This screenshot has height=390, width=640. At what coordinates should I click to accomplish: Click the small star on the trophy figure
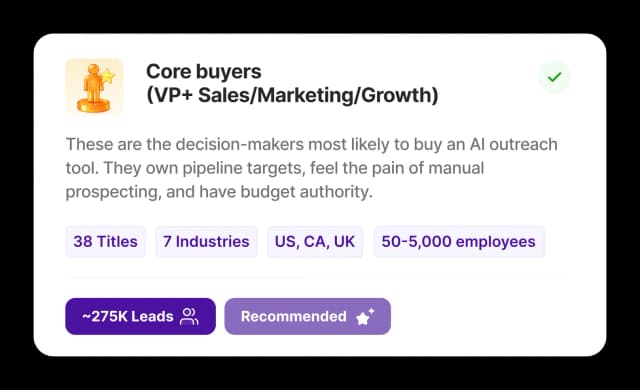pos(107,76)
